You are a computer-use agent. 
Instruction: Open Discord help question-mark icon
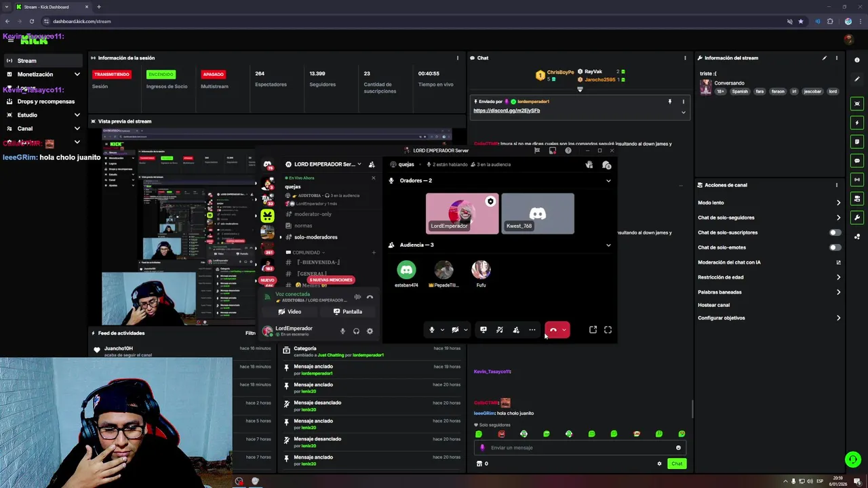pos(568,150)
